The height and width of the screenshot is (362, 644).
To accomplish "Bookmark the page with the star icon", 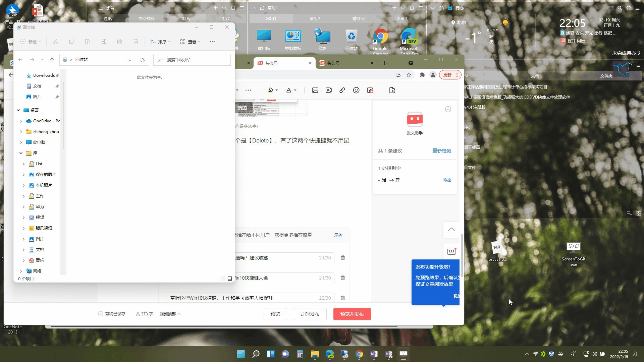I will (409, 75).
